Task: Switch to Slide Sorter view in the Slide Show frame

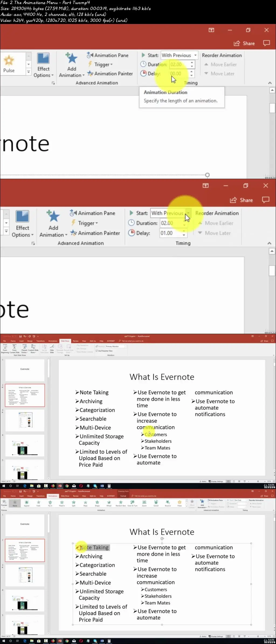Action: pyautogui.click(x=234, y=481)
